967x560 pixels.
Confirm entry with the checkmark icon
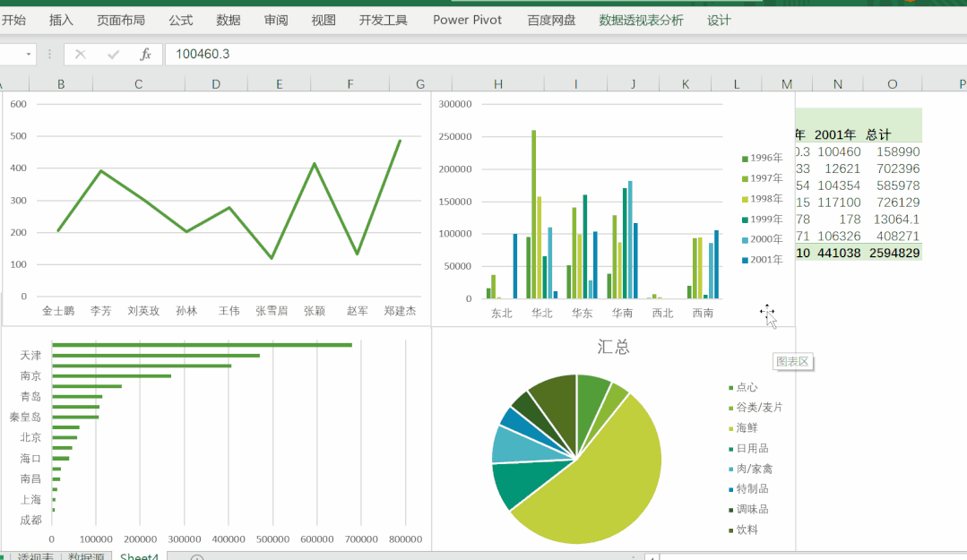click(113, 55)
